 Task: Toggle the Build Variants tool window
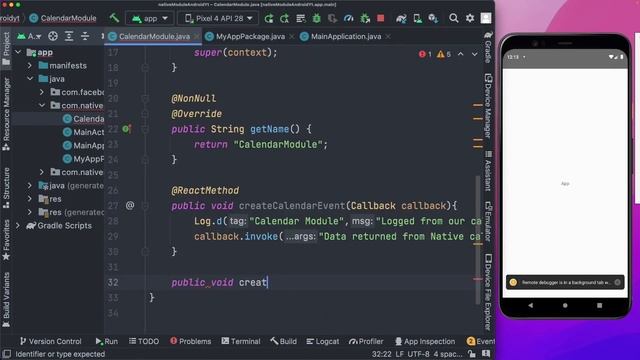tap(6, 300)
